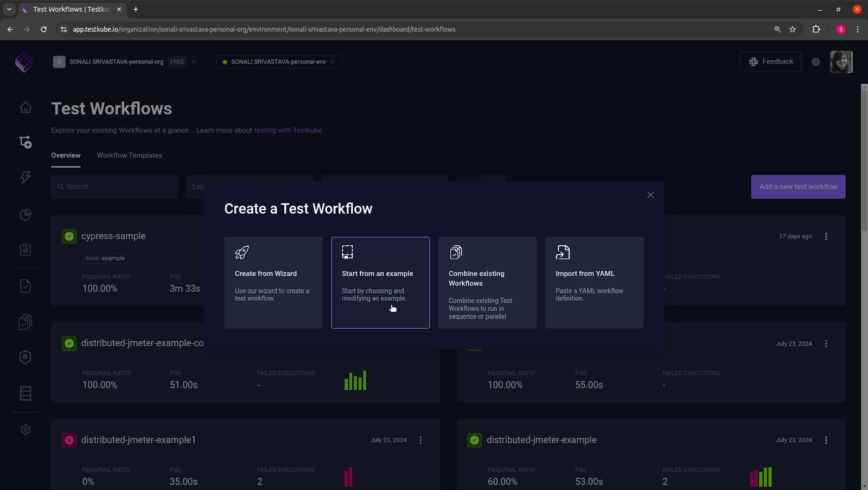
Task: Choose the Import from YAML option
Action: point(594,283)
